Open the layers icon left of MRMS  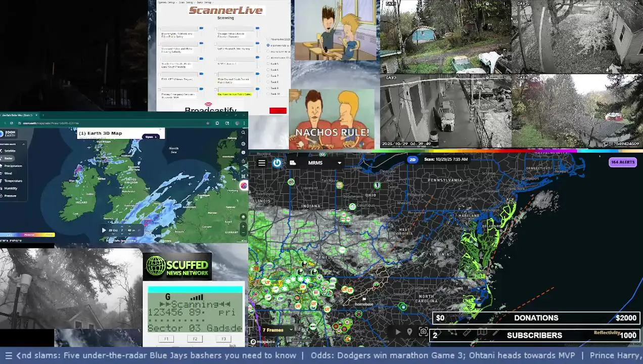click(293, 163)
